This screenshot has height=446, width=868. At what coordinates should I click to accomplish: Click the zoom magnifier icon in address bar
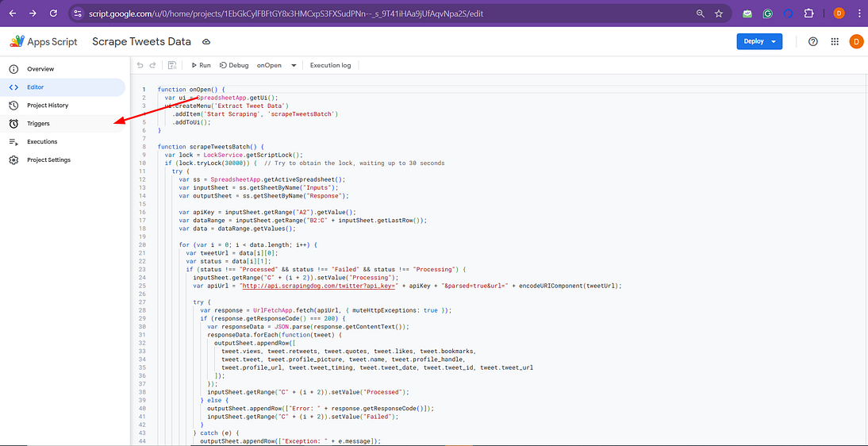pos(701,13)
